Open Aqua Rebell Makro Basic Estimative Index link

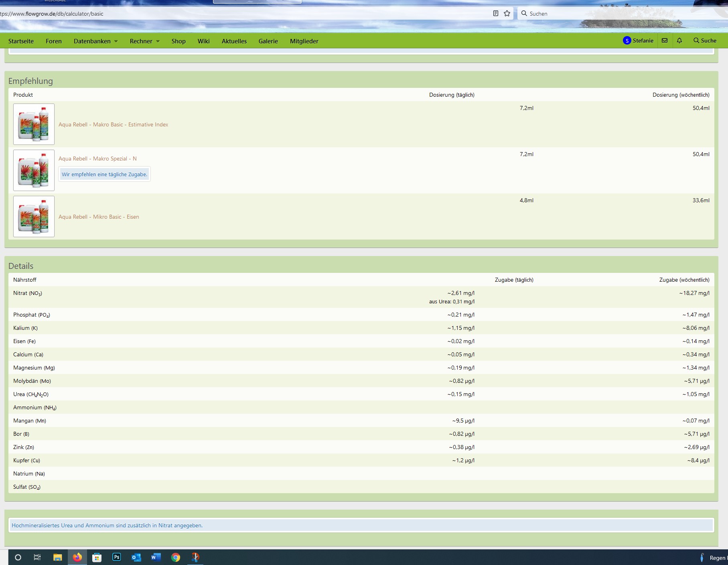click(x=113, y=124)
